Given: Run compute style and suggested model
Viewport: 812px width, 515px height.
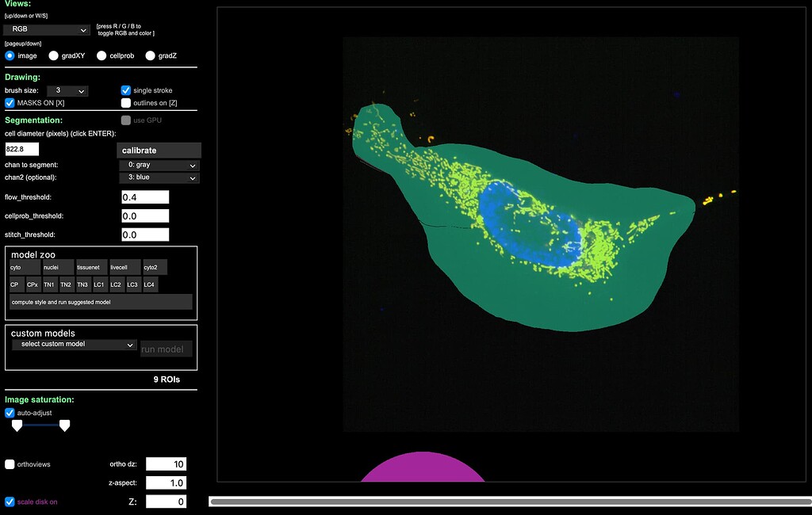Looking at the screenshot, I should point(101,301).
